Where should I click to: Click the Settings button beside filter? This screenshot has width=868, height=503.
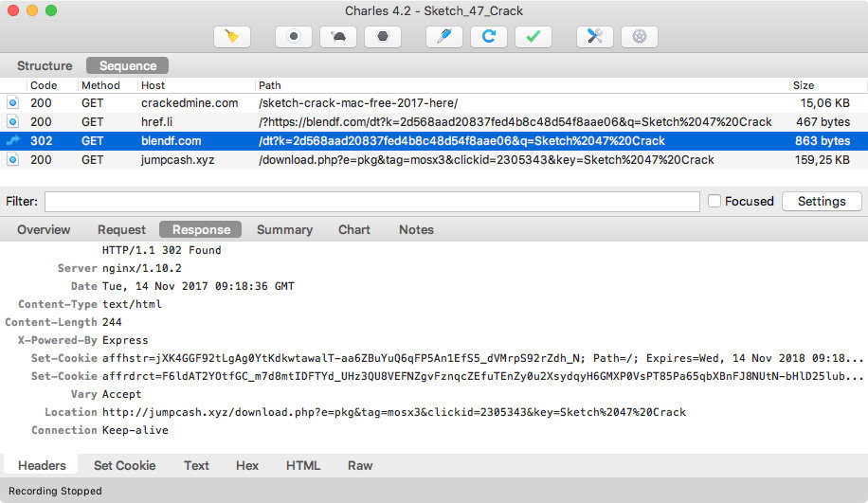[821, 201]
